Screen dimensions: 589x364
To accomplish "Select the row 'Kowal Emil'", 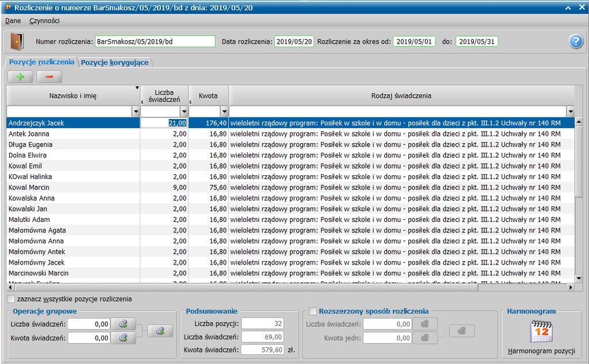I will (290, 166).
